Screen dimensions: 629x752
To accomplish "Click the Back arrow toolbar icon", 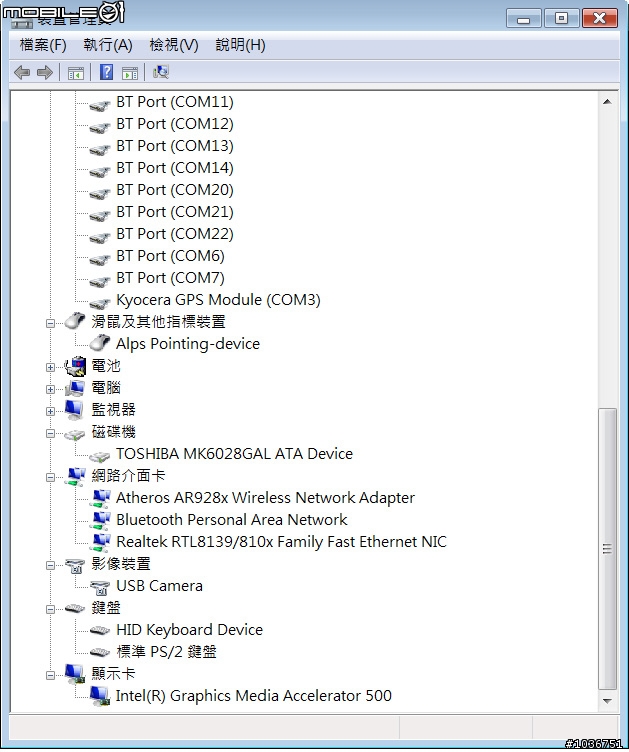I will pyautogui.click(x=22, y=72).
